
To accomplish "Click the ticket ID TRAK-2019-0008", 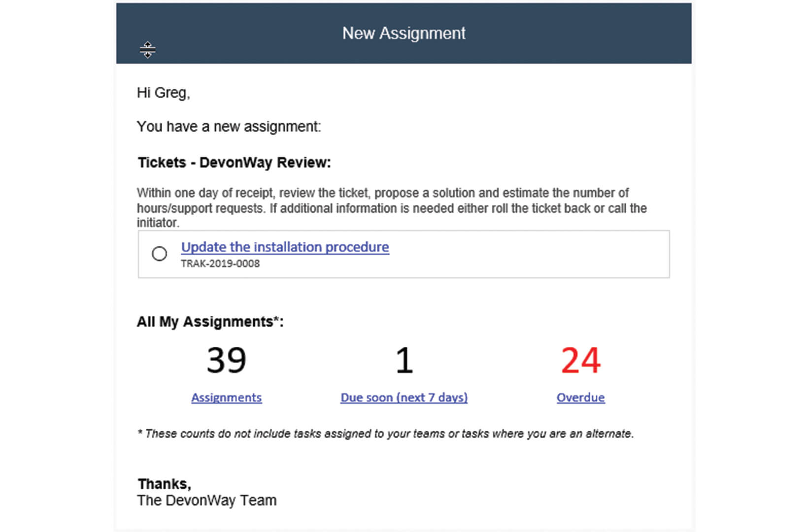I will pos(220,264).
